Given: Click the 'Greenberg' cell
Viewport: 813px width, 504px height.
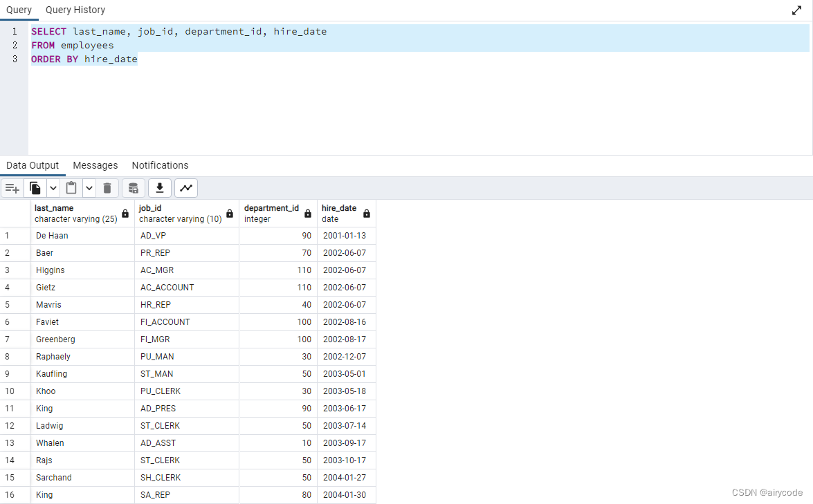Looking at the screenshot, I should [x=82, y=339].
